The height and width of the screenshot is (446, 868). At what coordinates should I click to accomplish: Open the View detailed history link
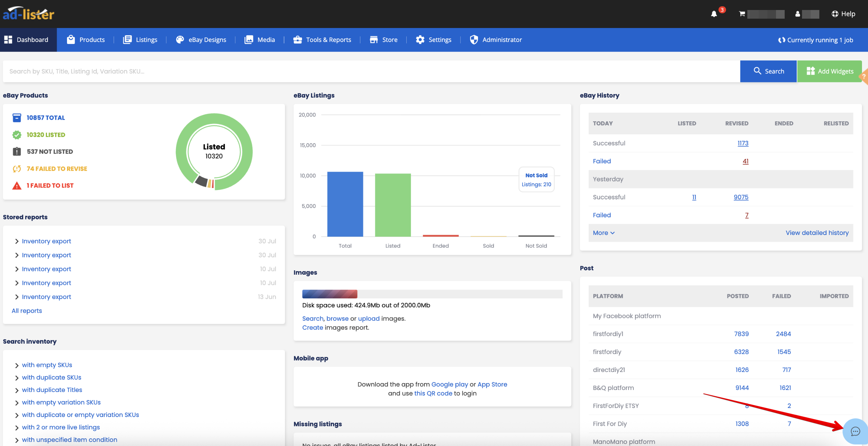click(x=817, y=233)
